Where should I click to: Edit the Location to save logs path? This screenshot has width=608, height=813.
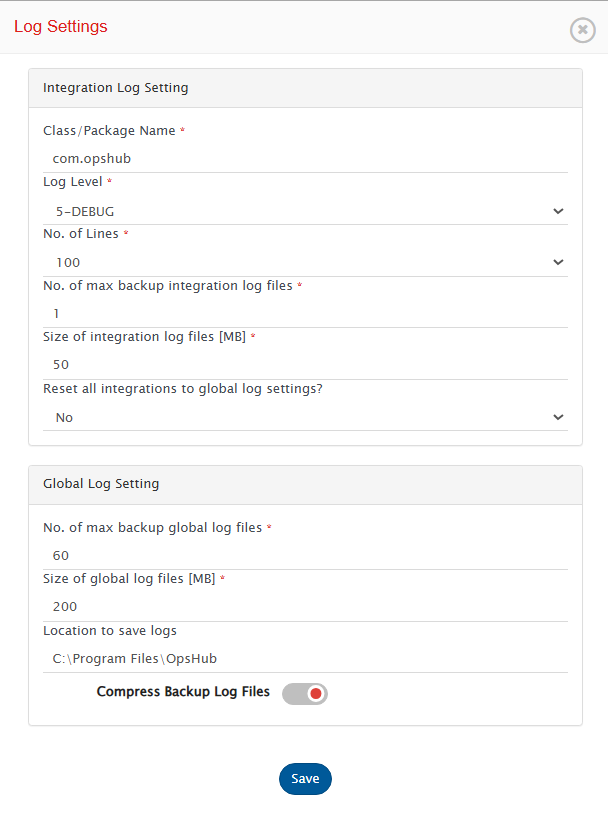coord(305,658)
